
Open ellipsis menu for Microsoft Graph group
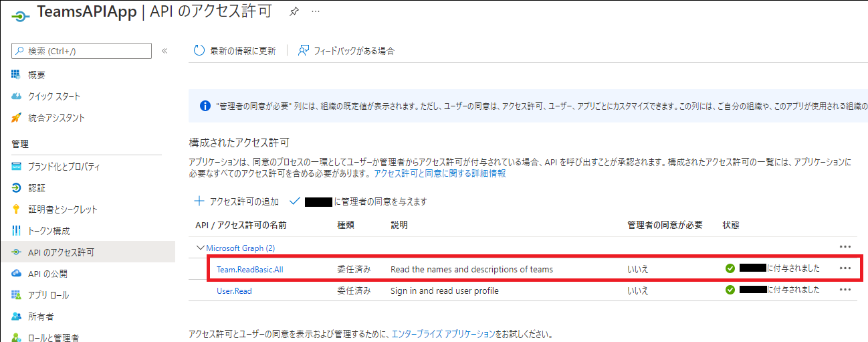[845, 247]
